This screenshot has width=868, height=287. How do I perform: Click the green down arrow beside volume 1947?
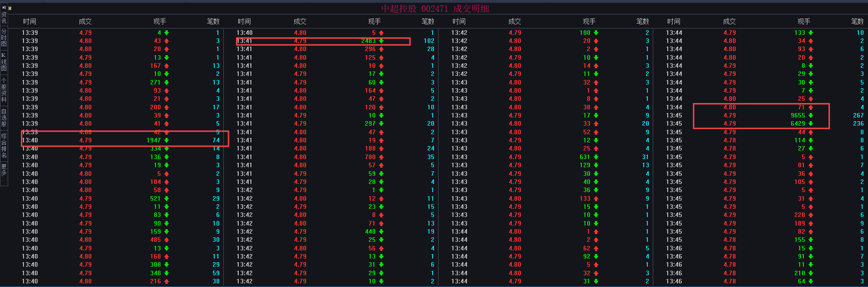(166, 140)
